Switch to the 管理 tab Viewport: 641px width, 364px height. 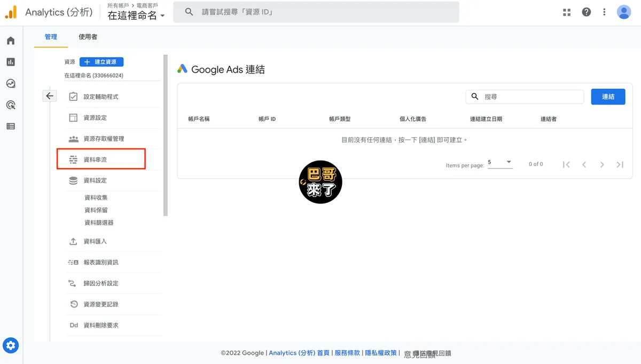pyautogui.click(x=51, y=37)
